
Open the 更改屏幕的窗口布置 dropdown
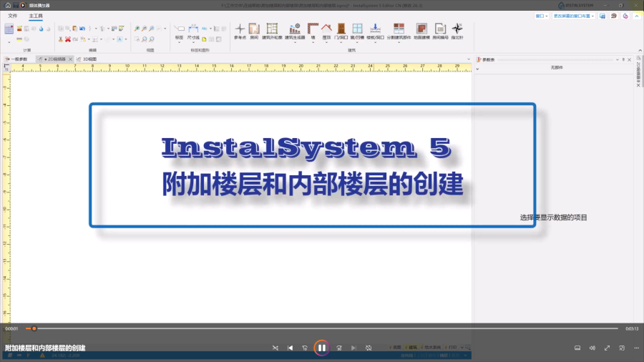(573, 15)
